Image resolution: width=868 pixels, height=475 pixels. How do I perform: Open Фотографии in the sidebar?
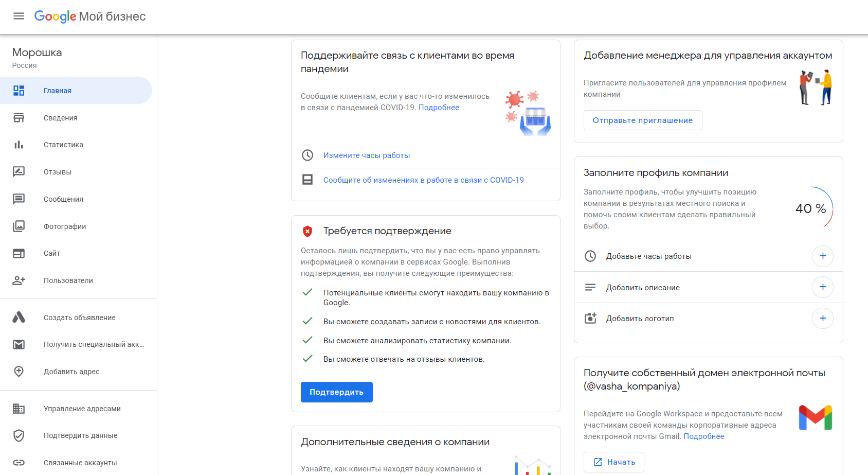point(76,226)
